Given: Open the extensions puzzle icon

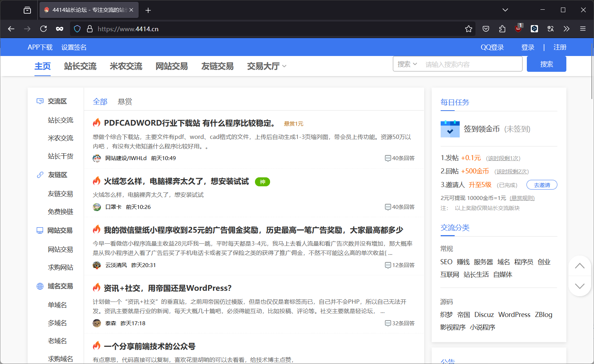Looking at the screenshot, I should 502,29.
